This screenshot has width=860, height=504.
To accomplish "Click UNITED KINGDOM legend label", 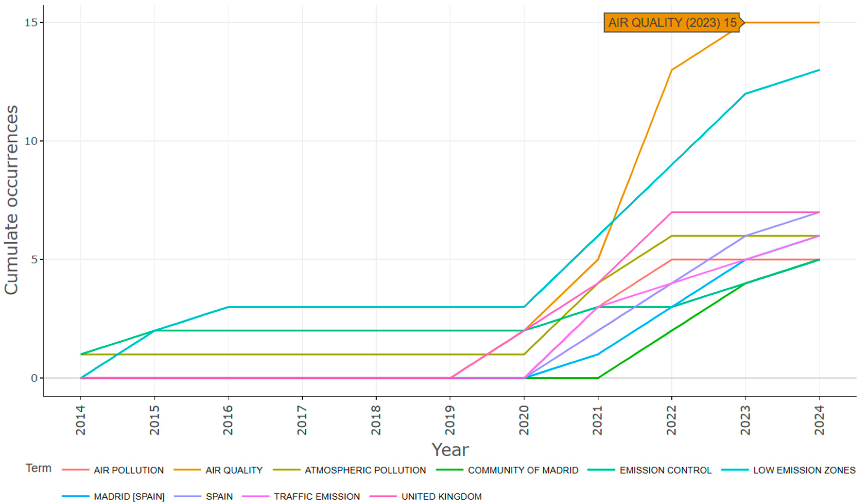I will [441, 497].
